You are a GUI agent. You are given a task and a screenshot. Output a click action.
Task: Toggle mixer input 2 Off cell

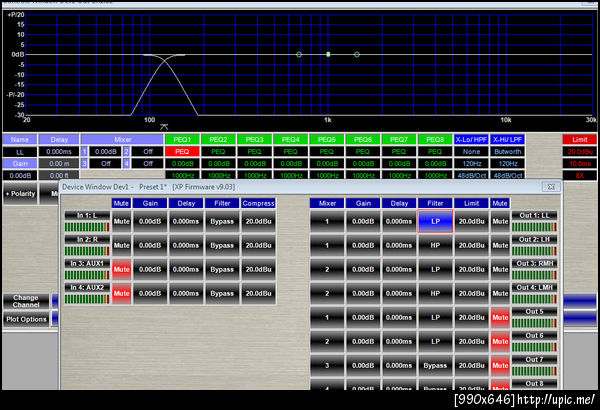click(148, 152)
